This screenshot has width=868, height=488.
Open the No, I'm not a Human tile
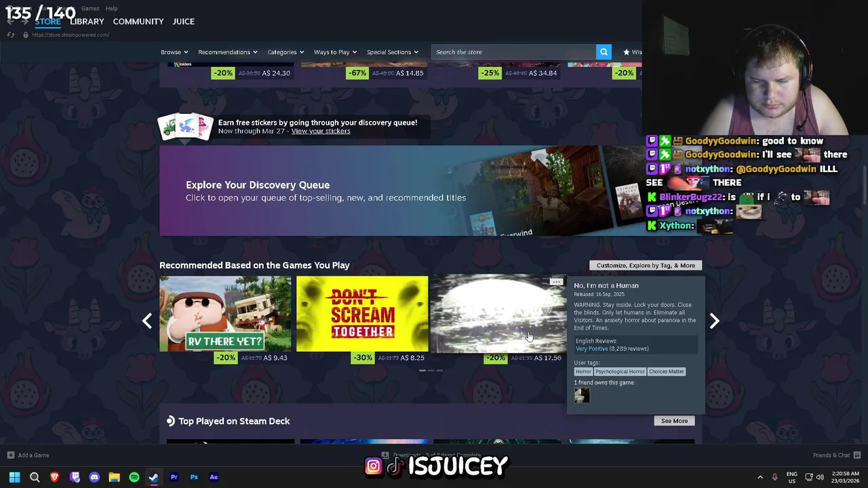click(499, 314)
